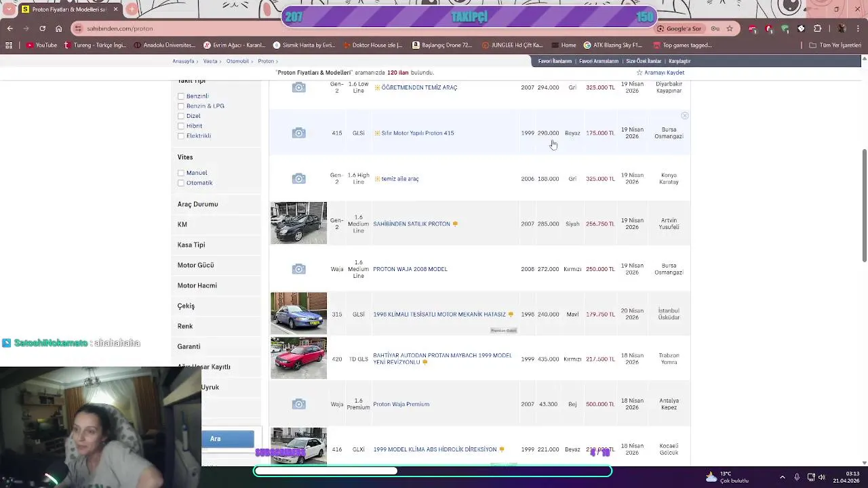Screen dimensions: 868x488
Task: Bookmark this page with the star icon
Action: [730, 28]
